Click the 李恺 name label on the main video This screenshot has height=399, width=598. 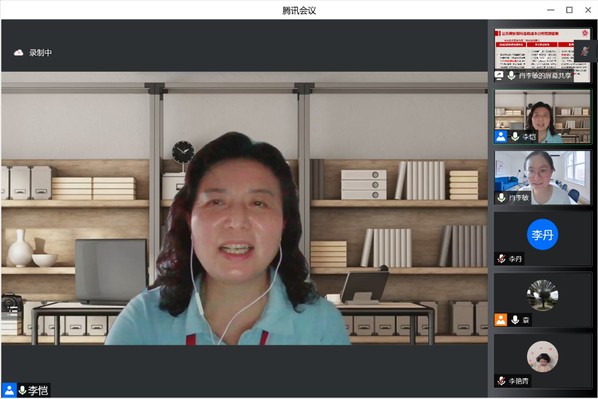tap(38, 390)
